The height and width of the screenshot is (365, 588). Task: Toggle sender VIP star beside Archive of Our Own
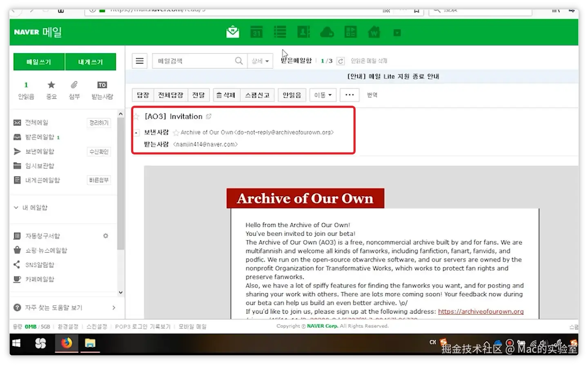tap(176, 132)
